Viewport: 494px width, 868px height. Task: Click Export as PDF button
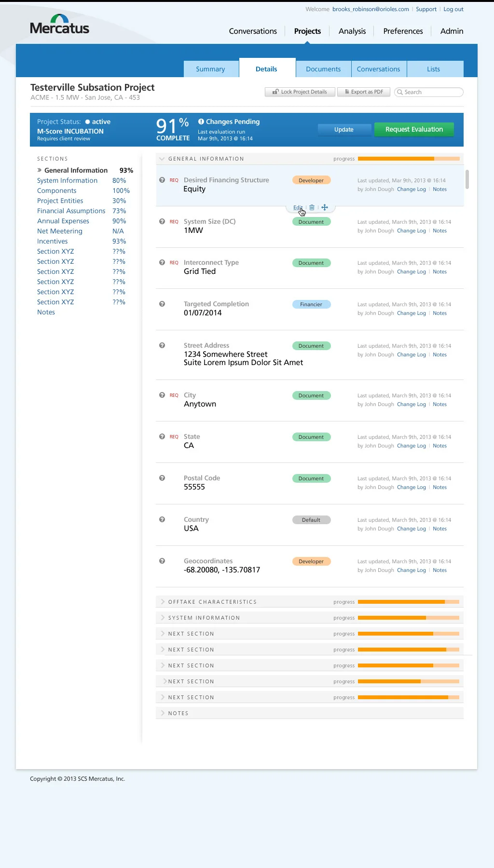click(x=364, y=92)
